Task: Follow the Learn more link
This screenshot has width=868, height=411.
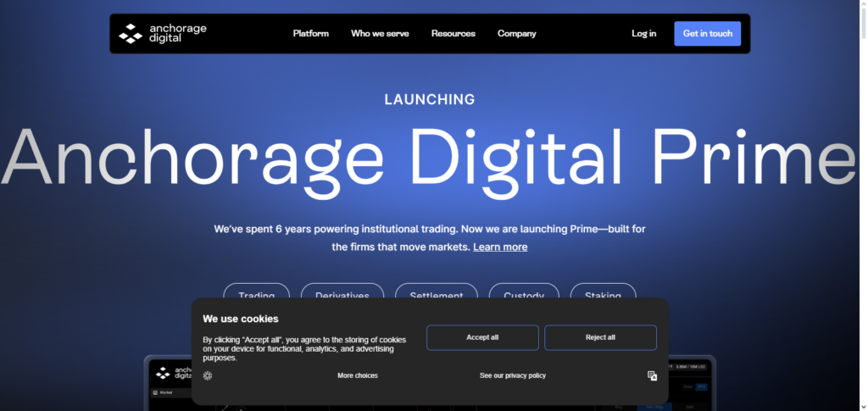Action: [x=500, y=247]
